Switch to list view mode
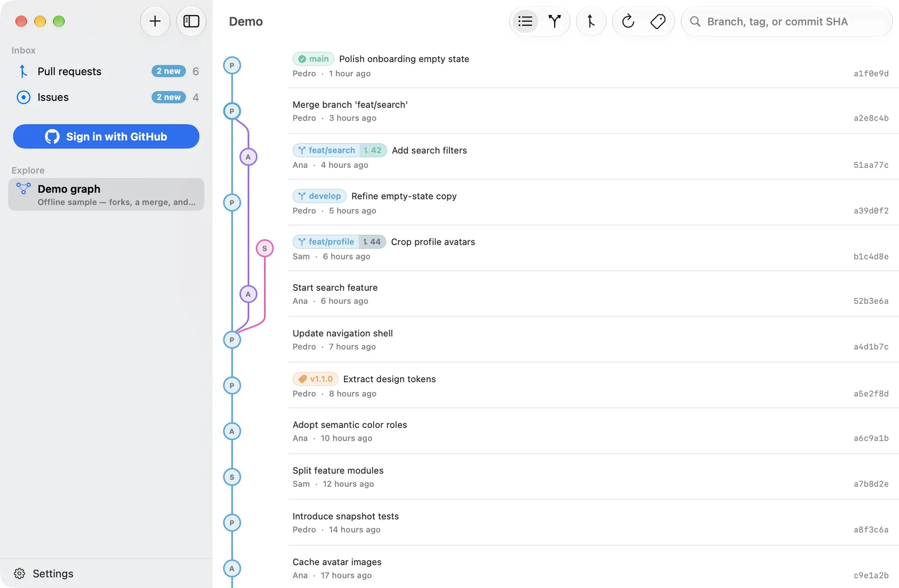 525,21
